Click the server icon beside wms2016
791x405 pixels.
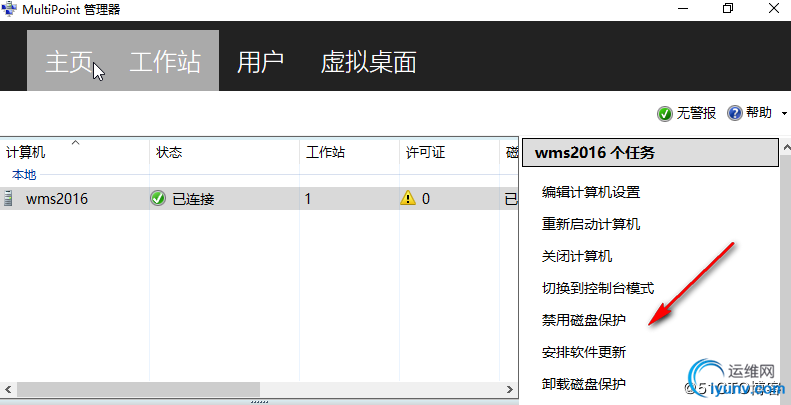pyautogui.click(x=8, y=198)
